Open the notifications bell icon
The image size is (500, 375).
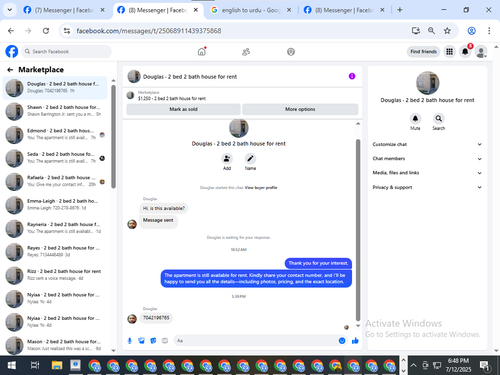tap(465, 52)
